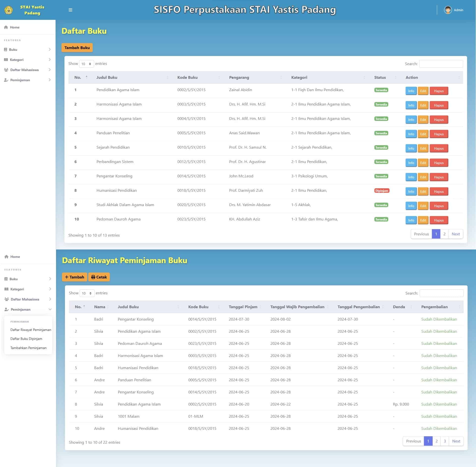Click the Tambah Buku button
Viewport: 476px width, 467px height.
point(77,48)
